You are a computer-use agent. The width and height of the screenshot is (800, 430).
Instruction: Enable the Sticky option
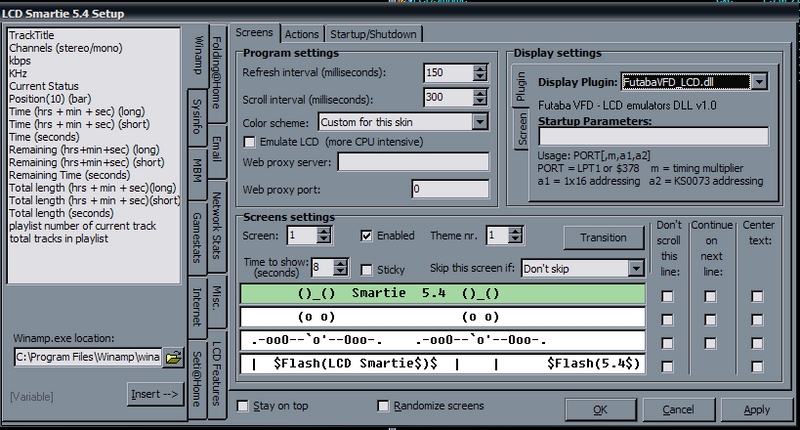(x=366, y=270)
